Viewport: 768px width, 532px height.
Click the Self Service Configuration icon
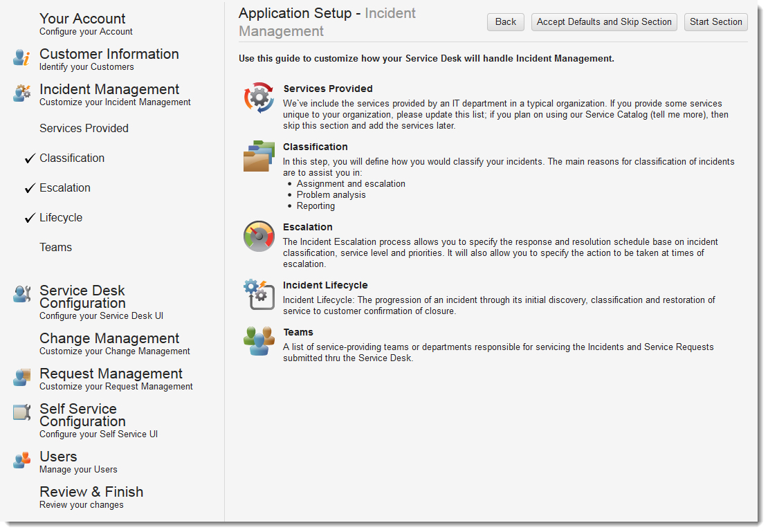[x=22, y=413]
